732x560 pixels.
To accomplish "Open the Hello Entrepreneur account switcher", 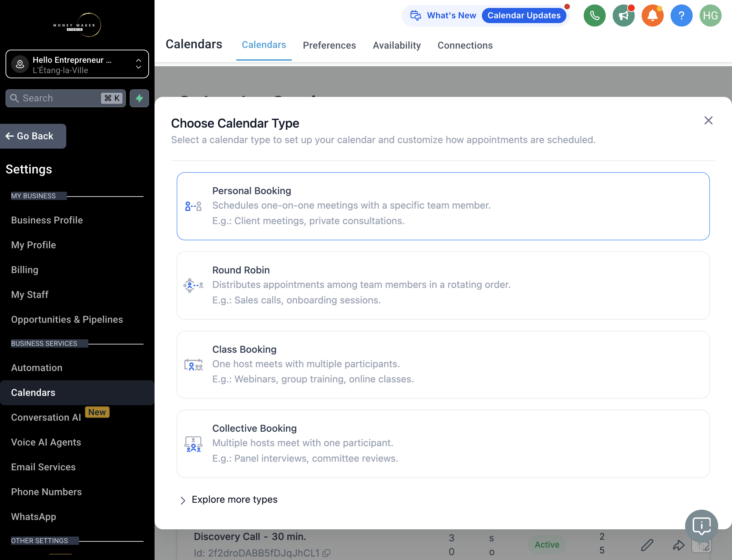I will point(77,64).
